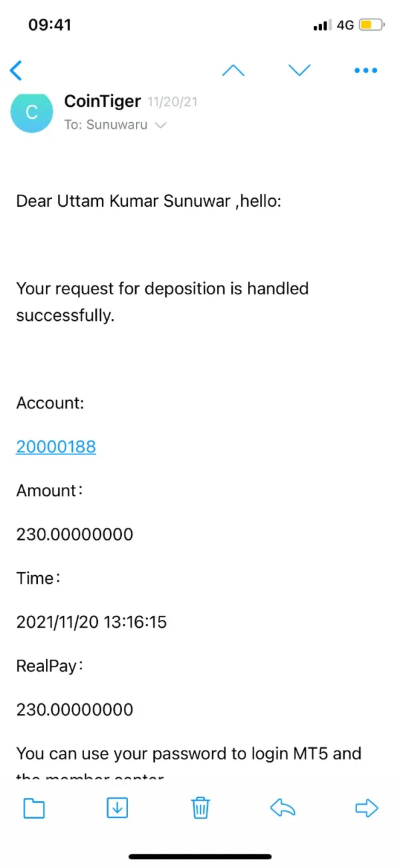
Task: Go back to the inbox list
Action: tap(16, 70)
